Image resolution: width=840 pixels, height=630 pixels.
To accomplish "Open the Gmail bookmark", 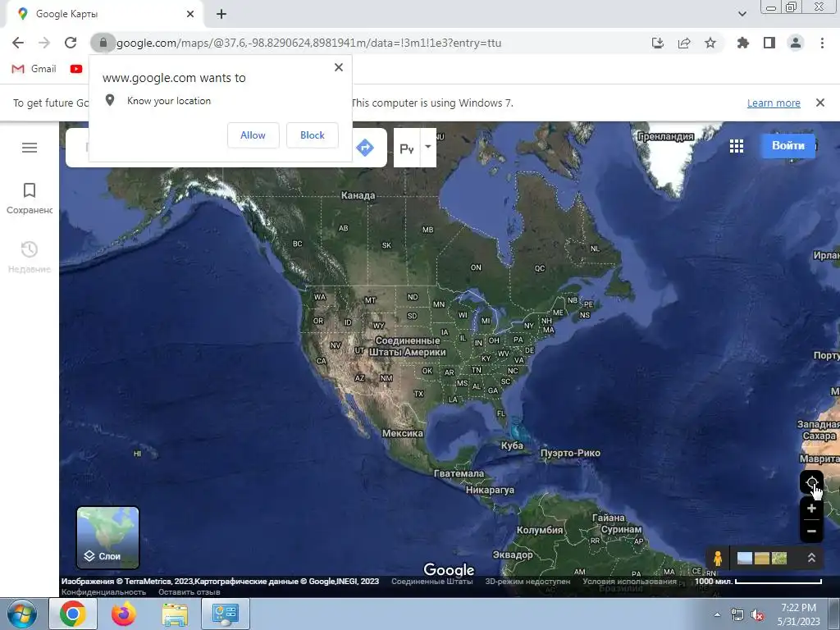I will [34, 69].
